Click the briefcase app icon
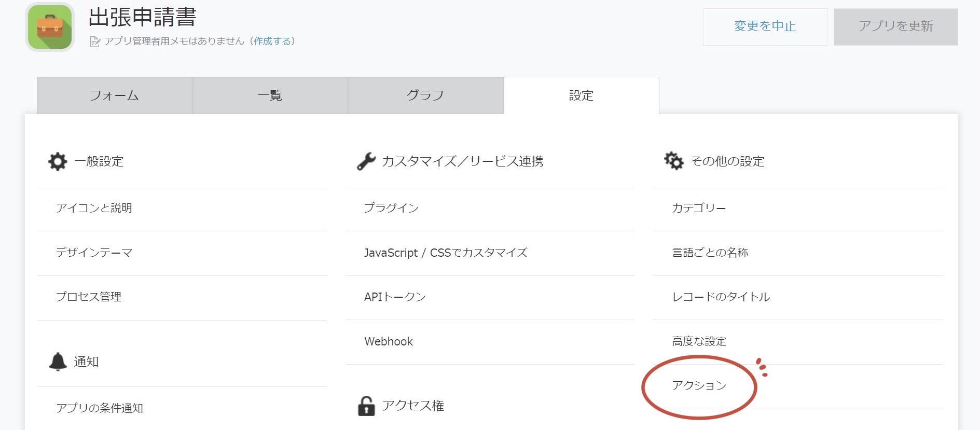Viewport: 980px width, 430px height. click(x=50, y=27)
